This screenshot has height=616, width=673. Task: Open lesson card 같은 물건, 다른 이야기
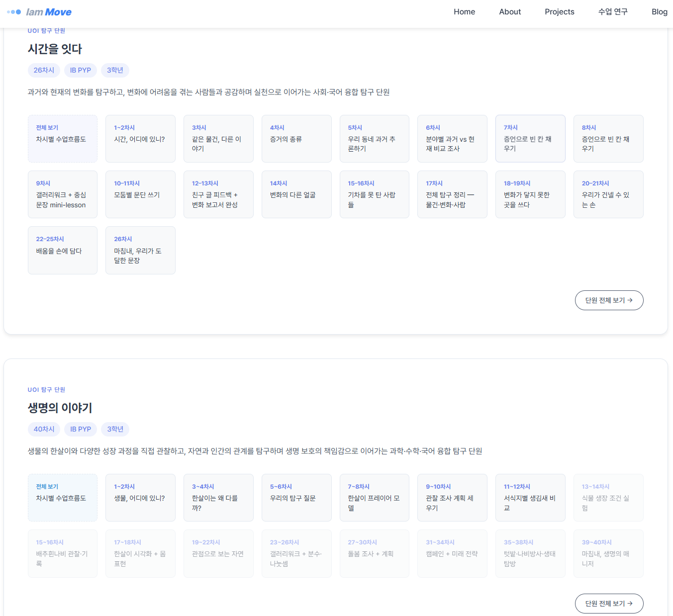(218, 139)
